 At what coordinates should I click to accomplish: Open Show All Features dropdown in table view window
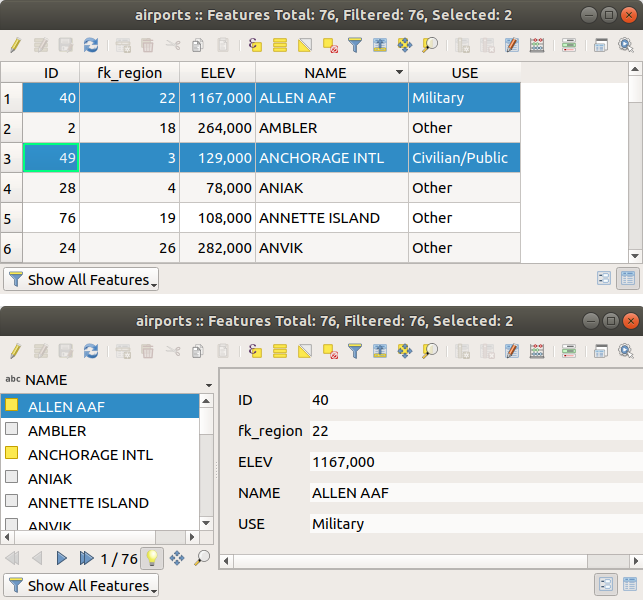point(82,280)
